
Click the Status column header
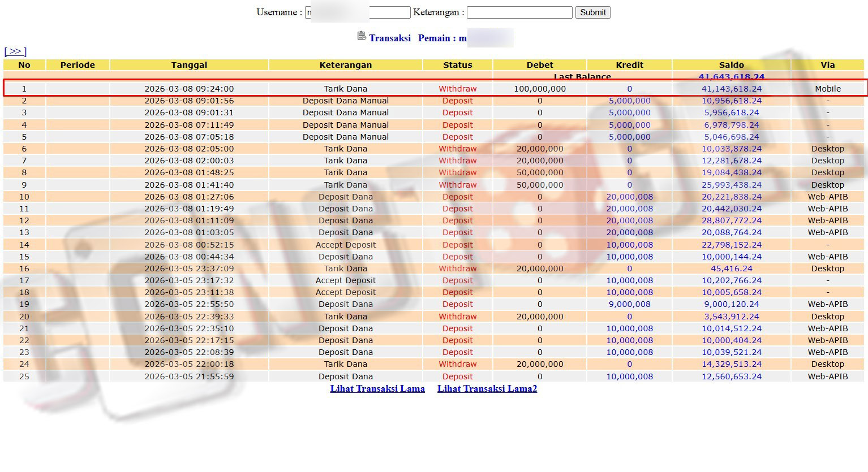click(457, 65)
